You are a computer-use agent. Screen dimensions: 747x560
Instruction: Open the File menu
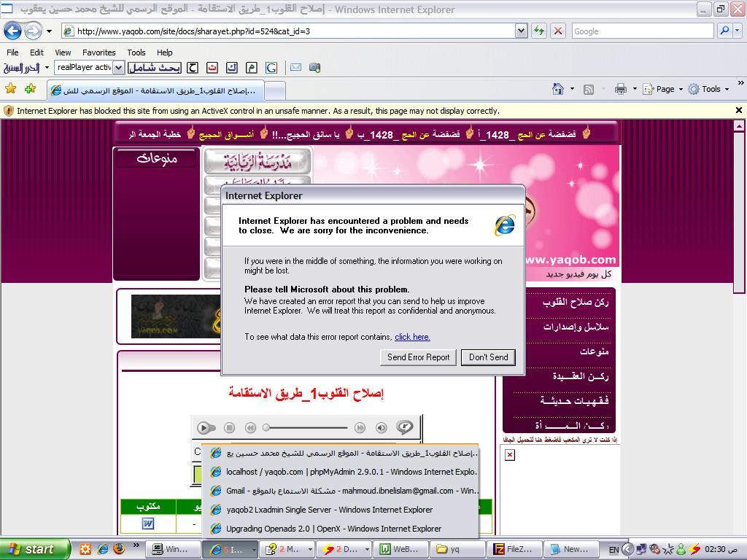[13, 52]
